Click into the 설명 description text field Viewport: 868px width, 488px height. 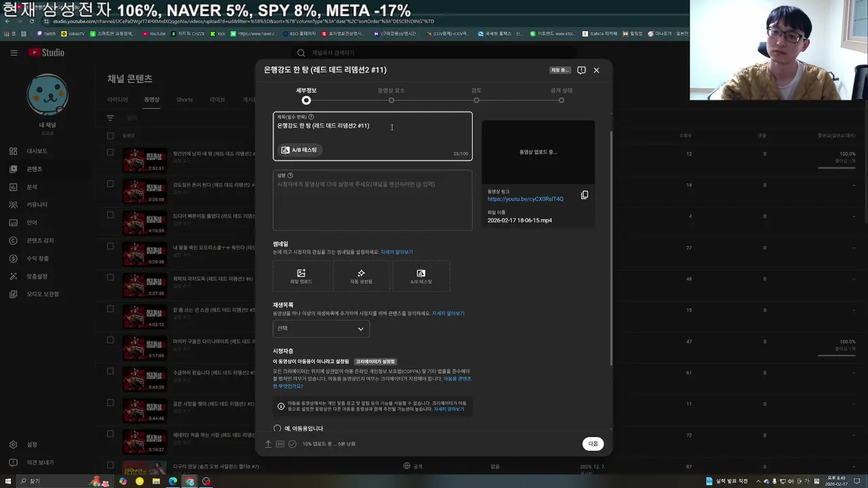click(x=372, y=201)
